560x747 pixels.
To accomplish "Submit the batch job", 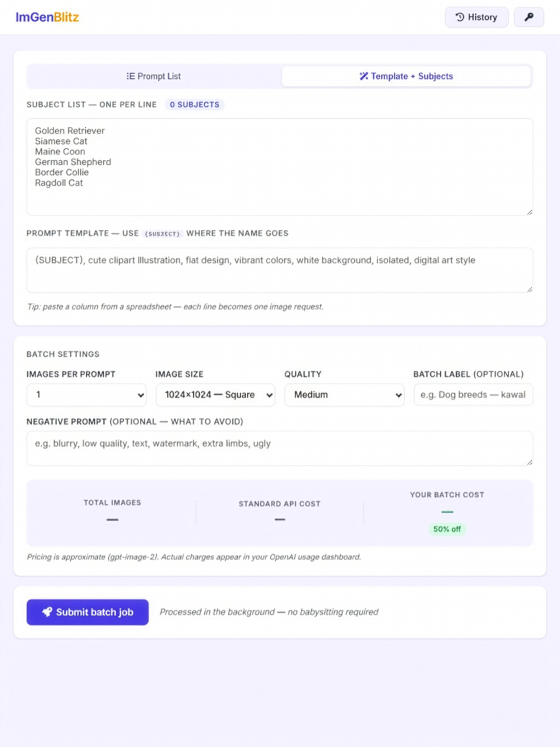I will 87,612.
